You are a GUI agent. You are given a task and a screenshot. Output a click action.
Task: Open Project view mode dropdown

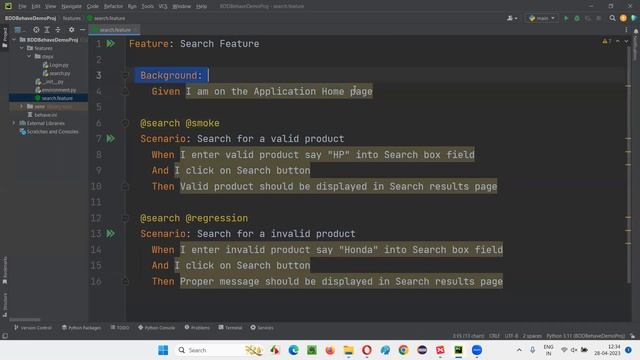[20, 30]
